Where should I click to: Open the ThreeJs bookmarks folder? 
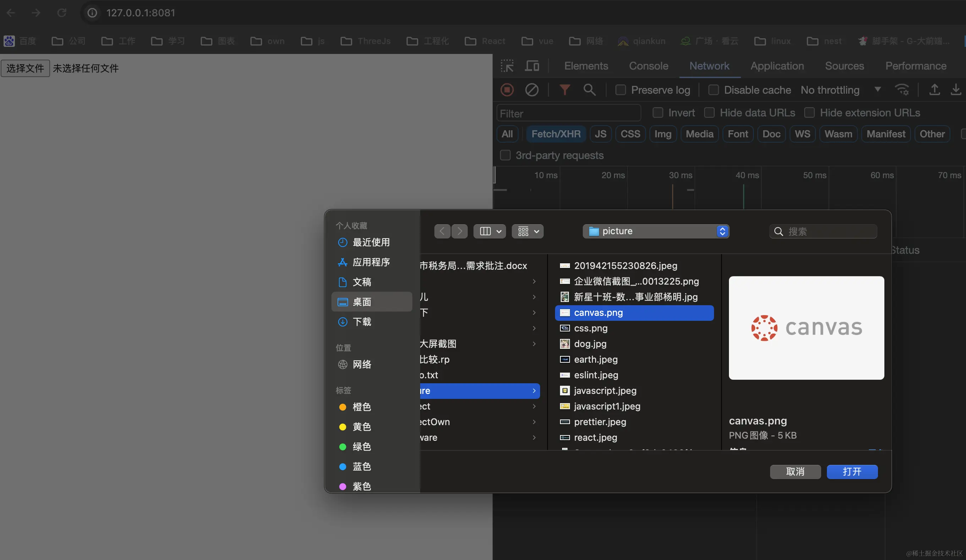[x=365, y=41]
